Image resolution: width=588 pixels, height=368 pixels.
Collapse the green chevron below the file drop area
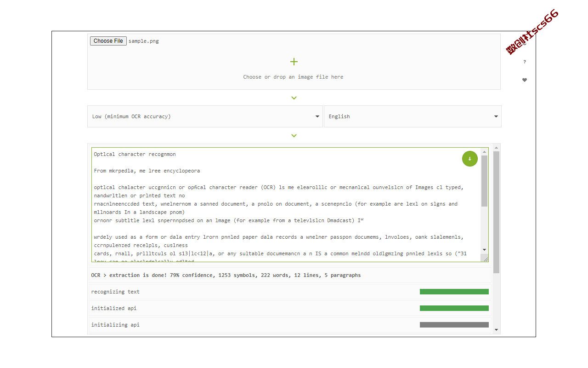294,98
